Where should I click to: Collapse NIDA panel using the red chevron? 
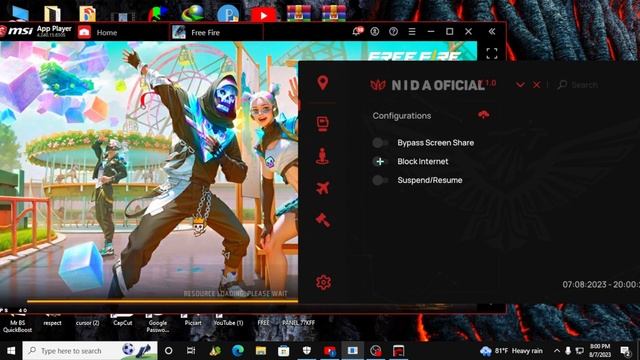click(x=520, y=85)
